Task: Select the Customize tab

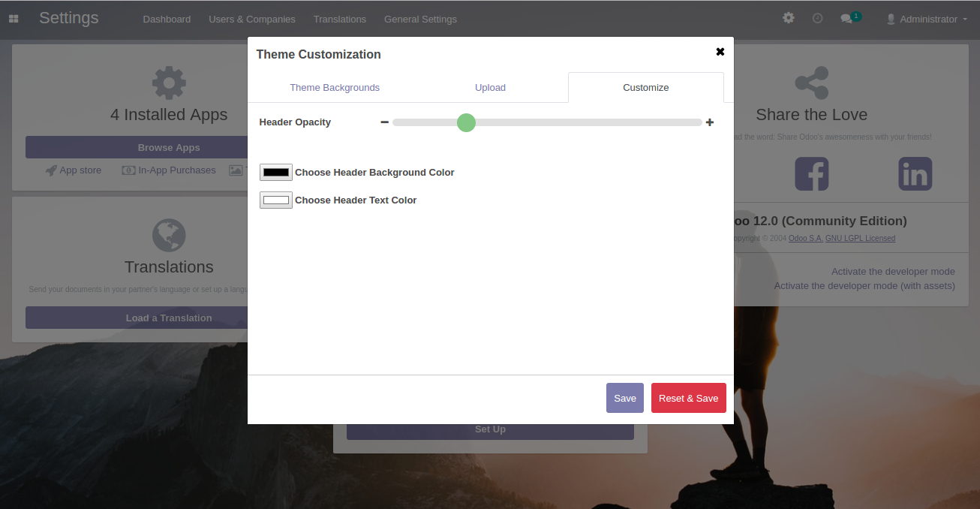Action: 645,88
